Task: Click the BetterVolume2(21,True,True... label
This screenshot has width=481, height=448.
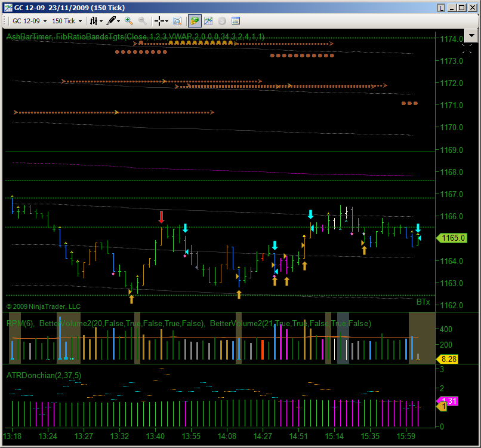Action: click(x=290, y=323)
